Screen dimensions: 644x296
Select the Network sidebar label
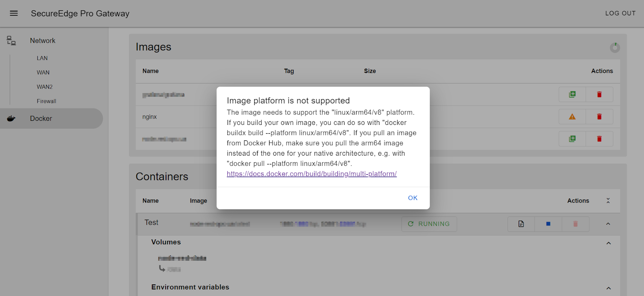click(43, 41)
